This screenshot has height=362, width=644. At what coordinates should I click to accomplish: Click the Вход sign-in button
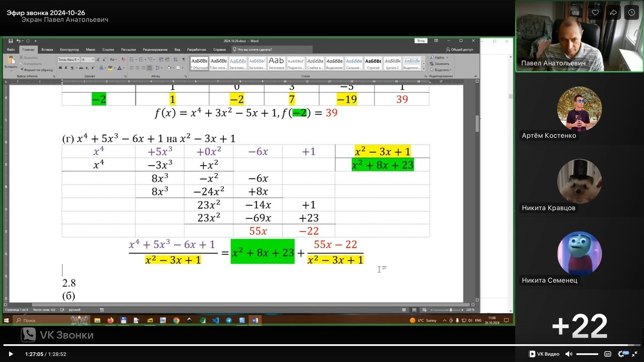tap(421, 41)
